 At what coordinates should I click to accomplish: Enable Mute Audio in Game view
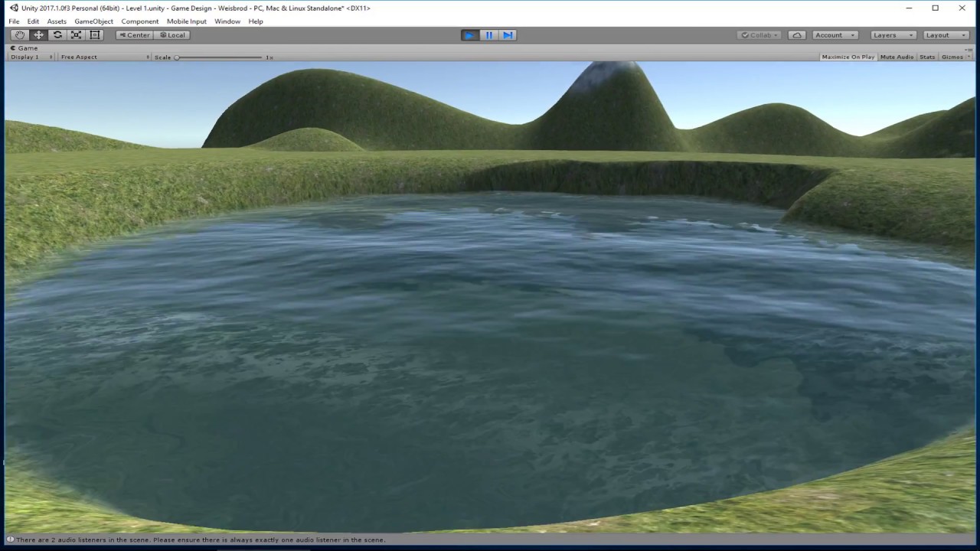coord(897,57)
